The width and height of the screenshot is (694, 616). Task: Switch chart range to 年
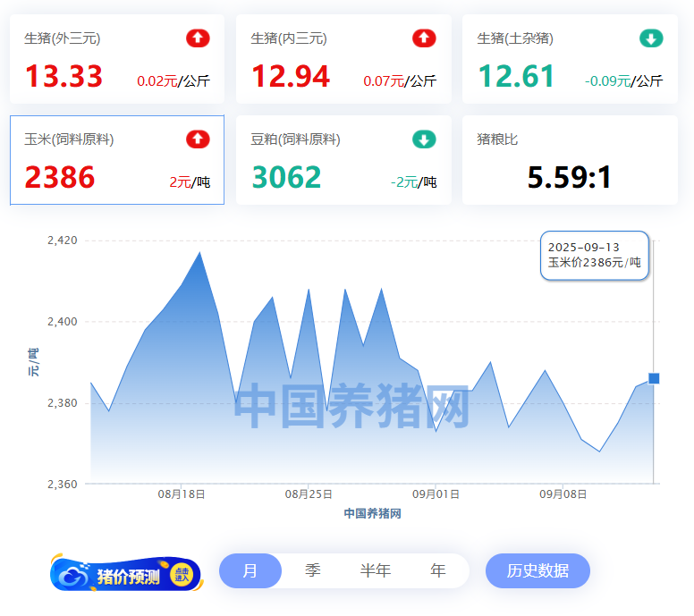pyautogui.click(x=437, y=571)
